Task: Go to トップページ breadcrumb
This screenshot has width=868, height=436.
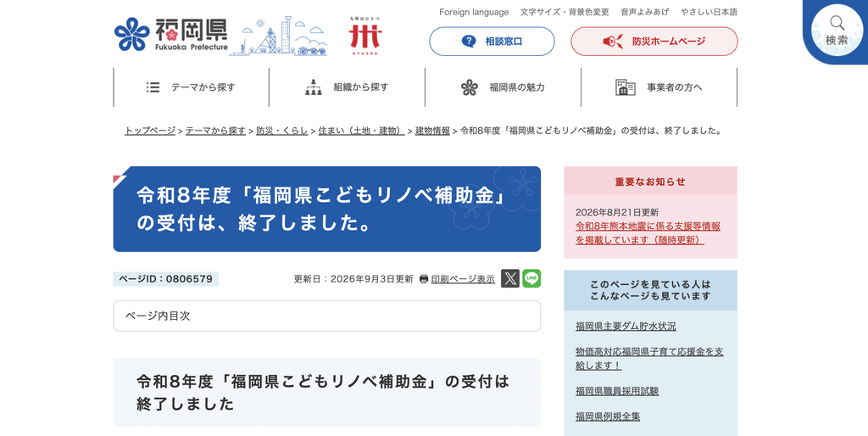Action: [150, 131]
